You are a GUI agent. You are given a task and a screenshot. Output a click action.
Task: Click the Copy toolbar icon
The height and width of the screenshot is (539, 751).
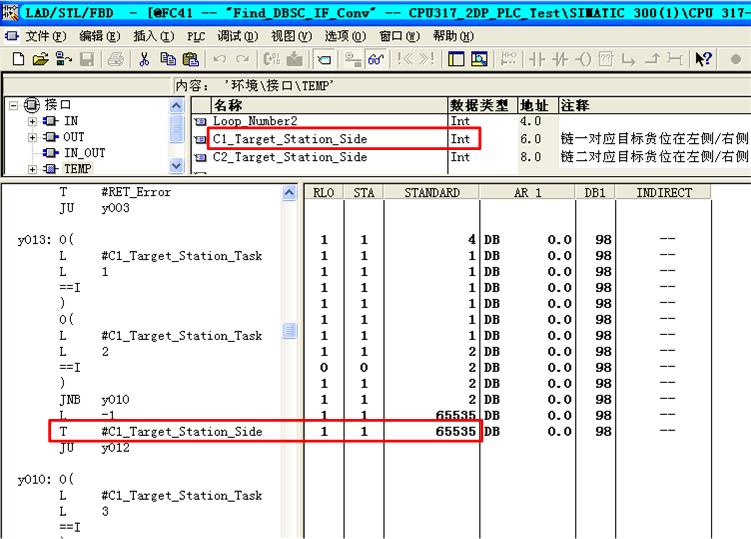pos(168,59)
